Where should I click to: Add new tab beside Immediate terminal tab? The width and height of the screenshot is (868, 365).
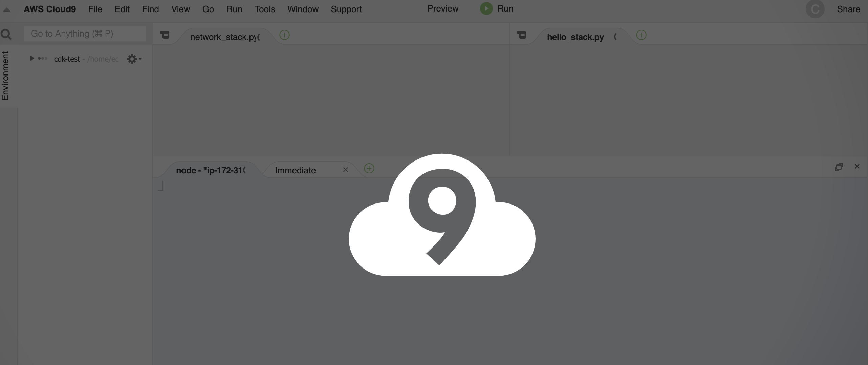369,168
